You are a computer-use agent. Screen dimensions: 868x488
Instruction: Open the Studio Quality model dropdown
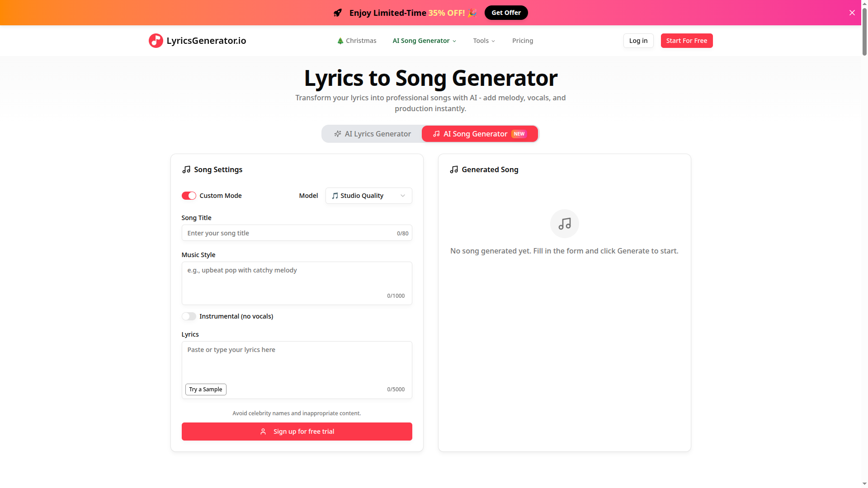click(x=368, y=196)
